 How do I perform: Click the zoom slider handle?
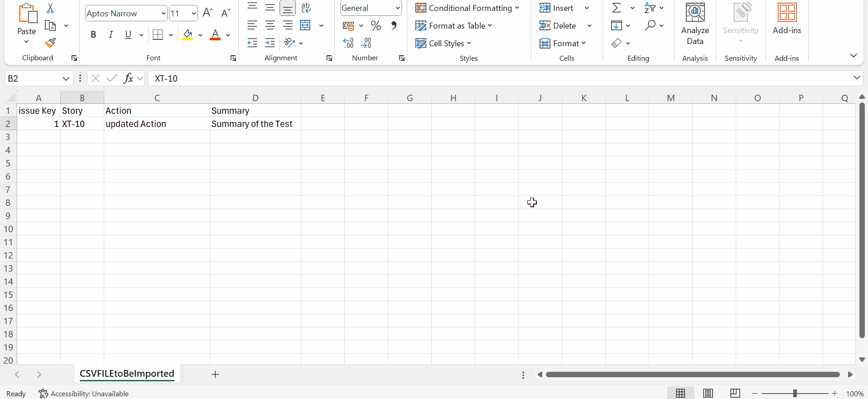(795, 394)
